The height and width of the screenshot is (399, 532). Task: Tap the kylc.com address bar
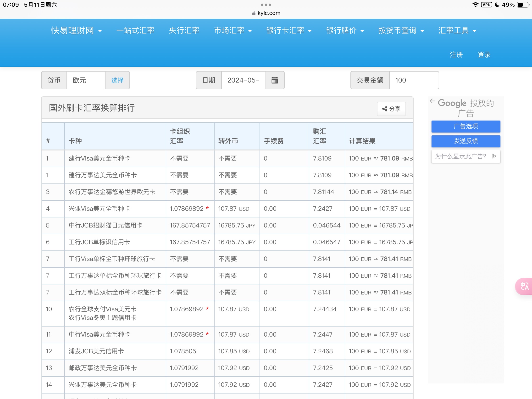click(x=266, y=13)
